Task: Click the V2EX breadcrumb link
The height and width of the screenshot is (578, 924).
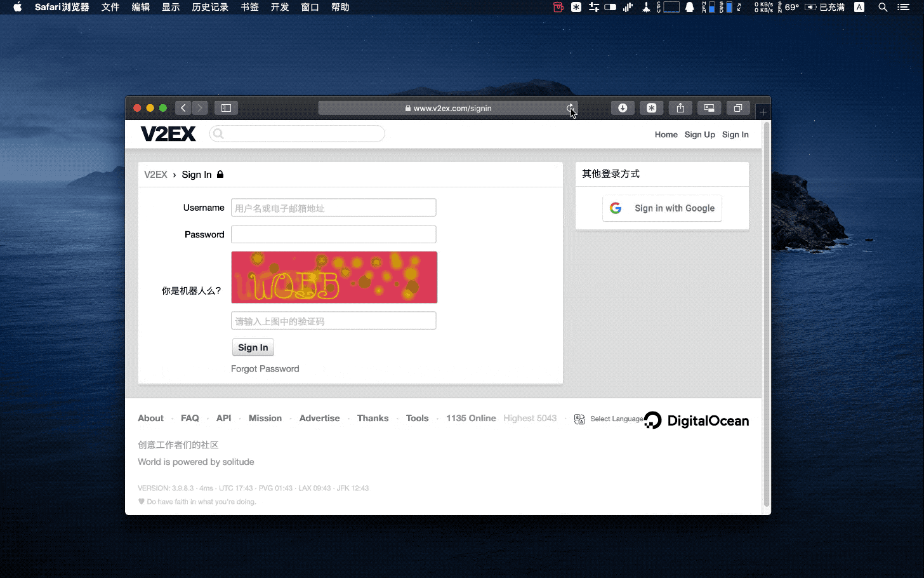Action: coord(155,175)
